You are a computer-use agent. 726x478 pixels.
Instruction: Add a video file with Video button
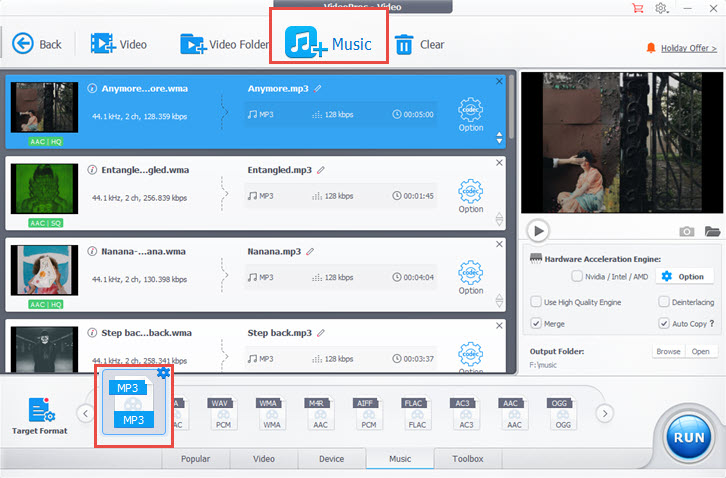(x=119, y=44)
